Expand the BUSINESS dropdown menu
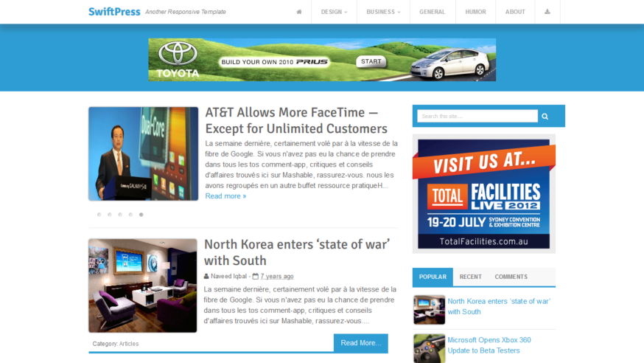The image size is (644, 363). point(383,12)
